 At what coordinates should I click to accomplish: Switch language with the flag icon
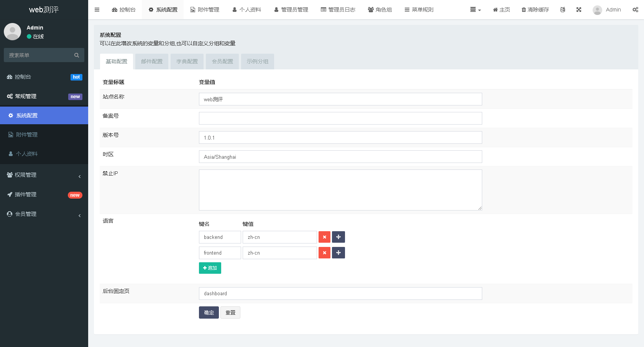click(x=562, y=10)
